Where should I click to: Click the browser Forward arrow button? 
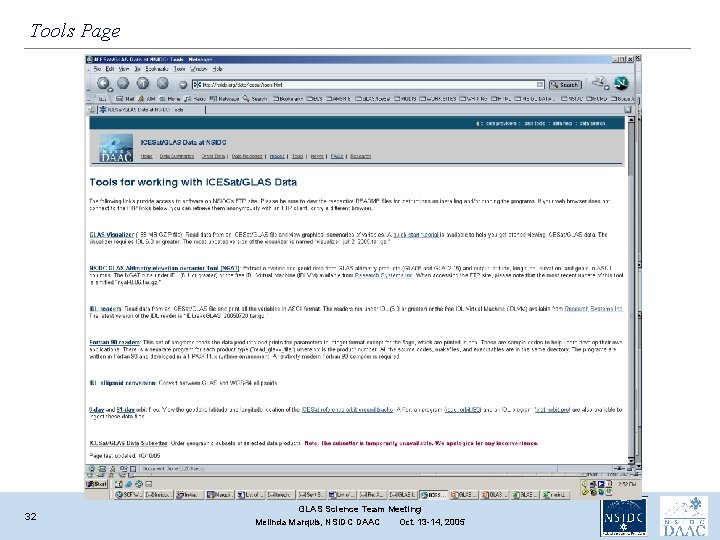123,83
